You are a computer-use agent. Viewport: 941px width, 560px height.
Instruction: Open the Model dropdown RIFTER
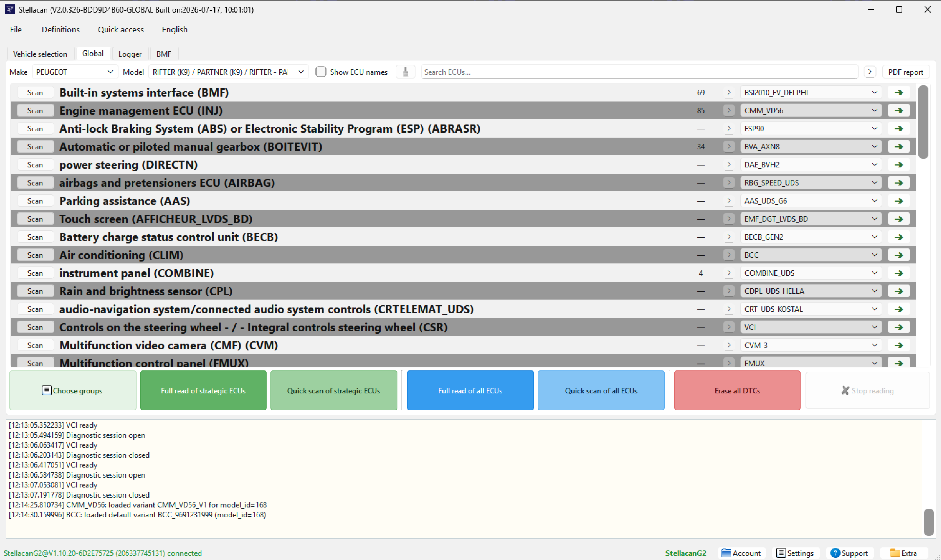click(228, 72)
